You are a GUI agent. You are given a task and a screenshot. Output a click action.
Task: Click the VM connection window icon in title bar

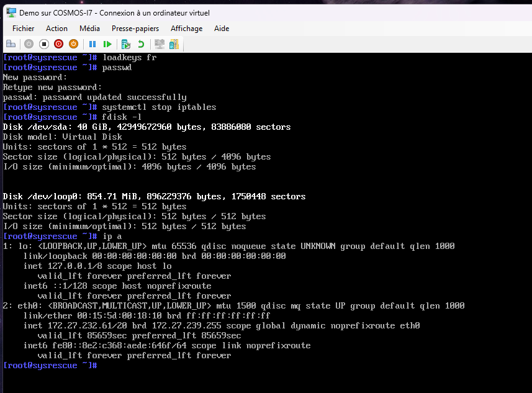click(x=11, y=12)
